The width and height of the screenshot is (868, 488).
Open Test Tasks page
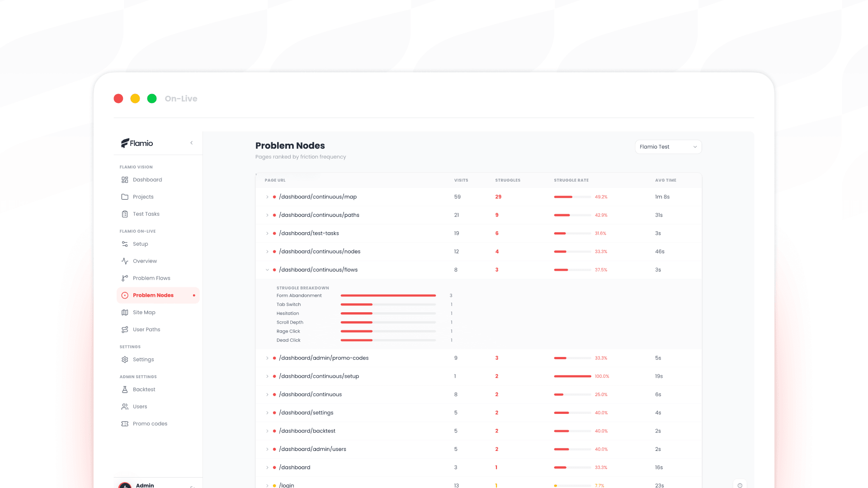(x=158, y=214)
